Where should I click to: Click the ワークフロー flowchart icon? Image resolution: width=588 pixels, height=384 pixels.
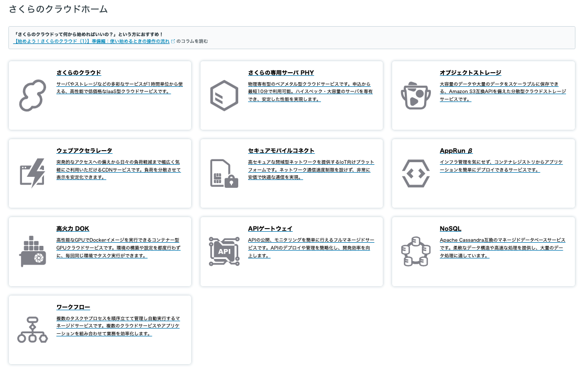pyautogui.click(x=32, y=330)
